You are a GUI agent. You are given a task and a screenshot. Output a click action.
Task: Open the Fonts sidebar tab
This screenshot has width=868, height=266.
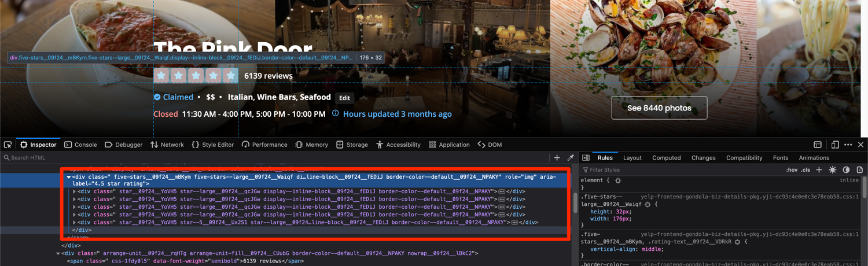[780, 158]
